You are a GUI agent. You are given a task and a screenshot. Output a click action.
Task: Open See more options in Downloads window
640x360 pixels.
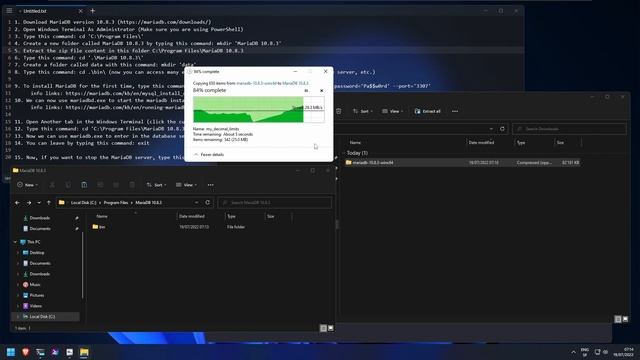(455, 111)
